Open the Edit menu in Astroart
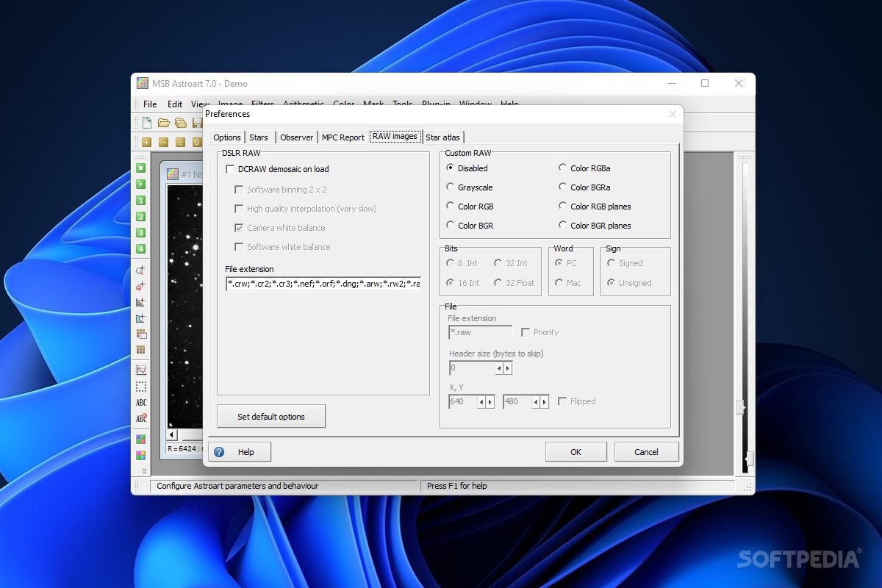 click(x=175, y=104)
